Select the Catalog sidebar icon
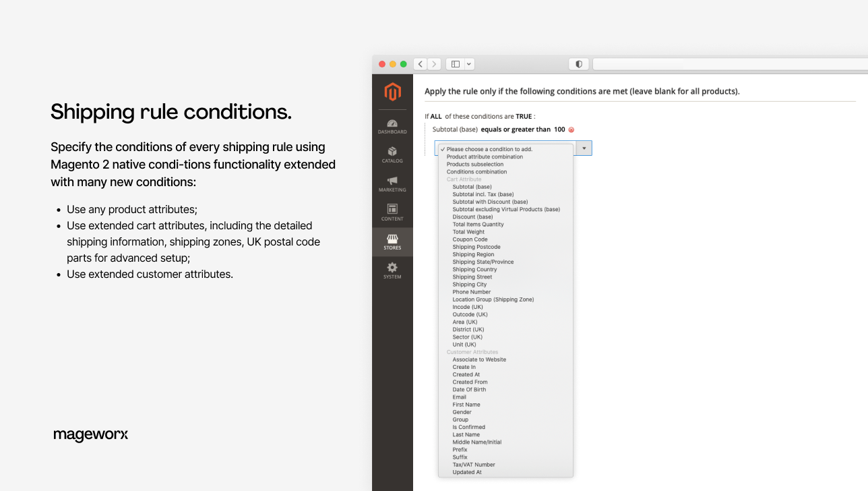868x491 pixels. pyautogui.click(x=392, y=154)
